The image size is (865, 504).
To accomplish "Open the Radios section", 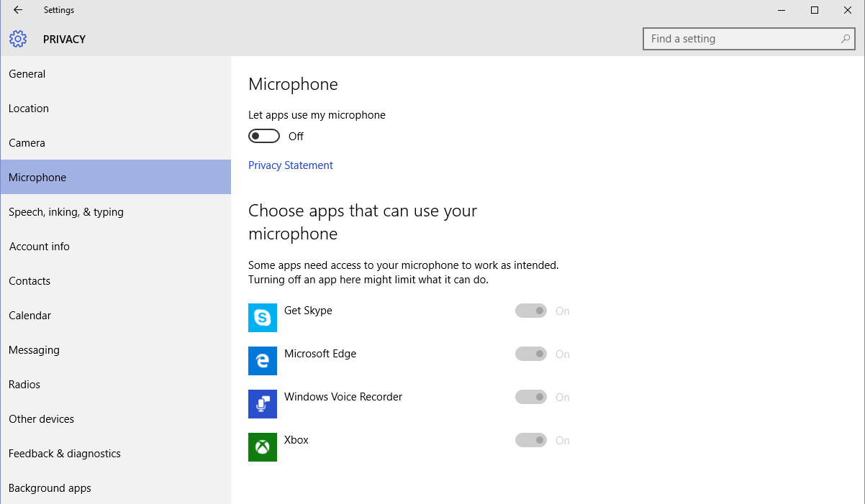I will click(115, 385).
